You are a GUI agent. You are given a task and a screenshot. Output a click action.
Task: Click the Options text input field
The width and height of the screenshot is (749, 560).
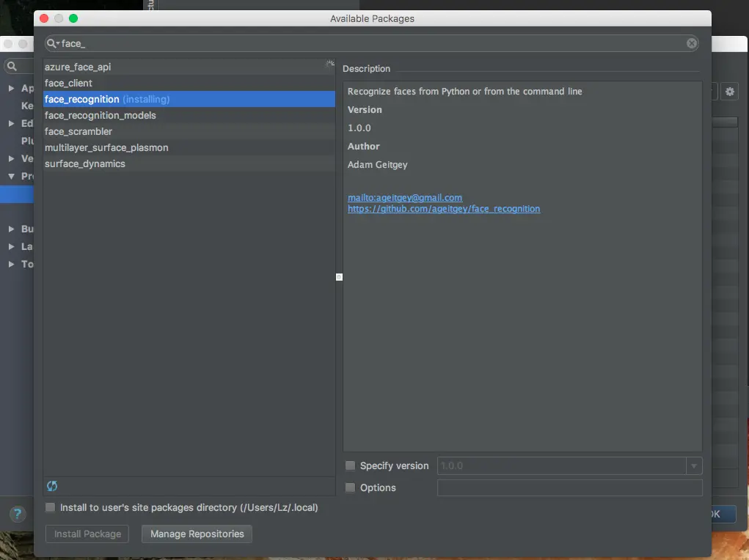pyautogui.click(x=569, y=487)
